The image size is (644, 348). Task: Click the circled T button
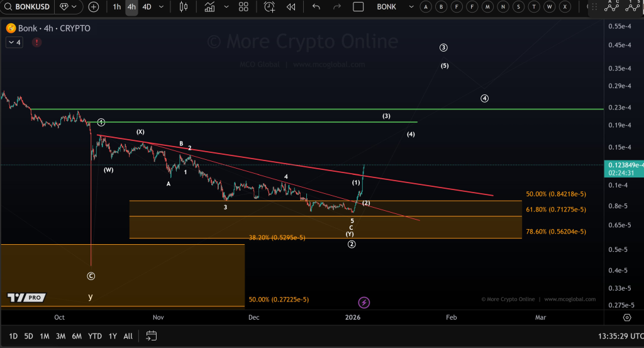point(534,6)
